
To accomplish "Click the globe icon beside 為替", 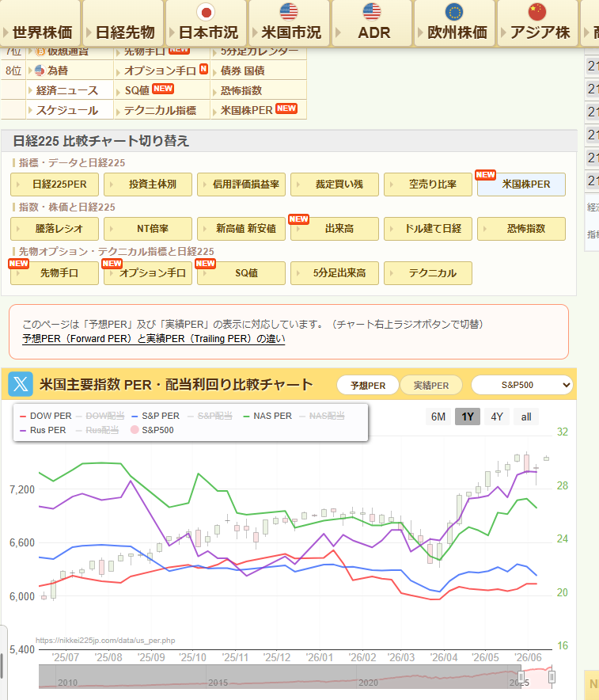I will tap(40, 70).
